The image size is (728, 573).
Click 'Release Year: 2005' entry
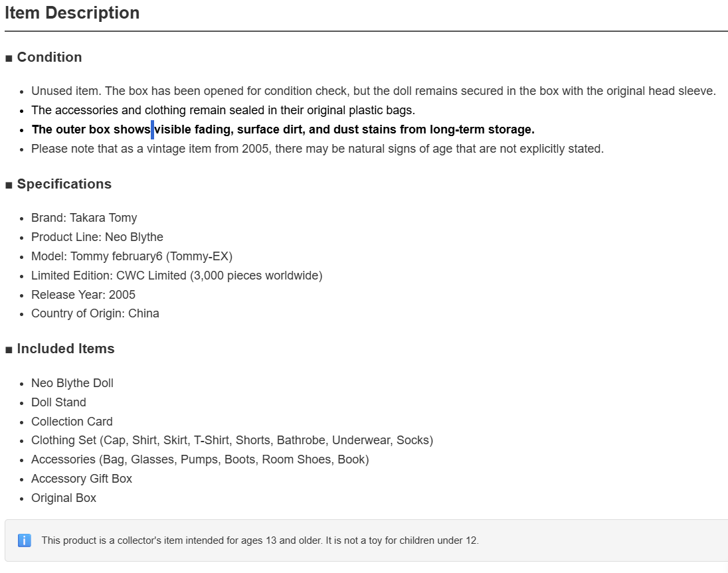pos(83,295)
